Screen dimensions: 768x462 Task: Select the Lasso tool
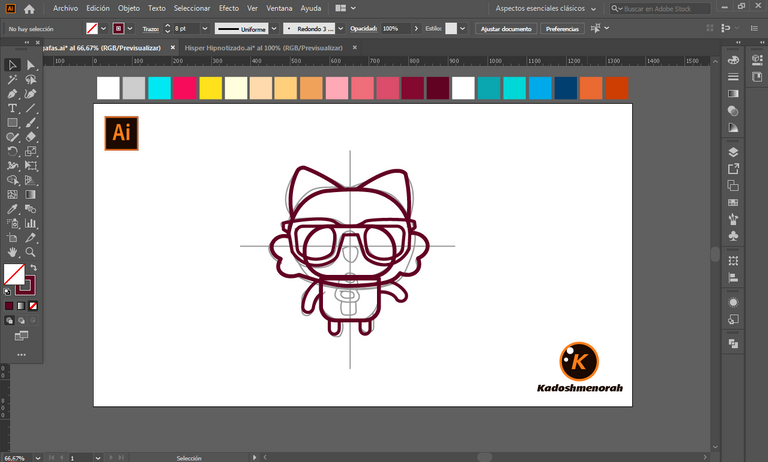pos(30,79)
